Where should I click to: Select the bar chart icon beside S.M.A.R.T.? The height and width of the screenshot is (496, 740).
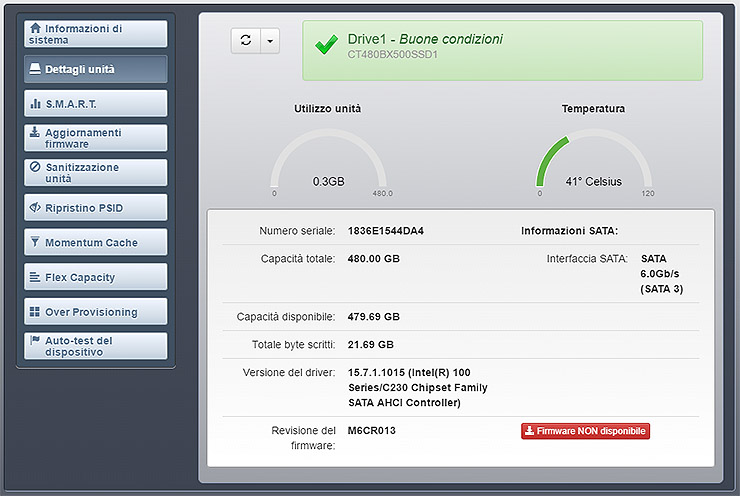pyautogui.click(x=36, y=104)
